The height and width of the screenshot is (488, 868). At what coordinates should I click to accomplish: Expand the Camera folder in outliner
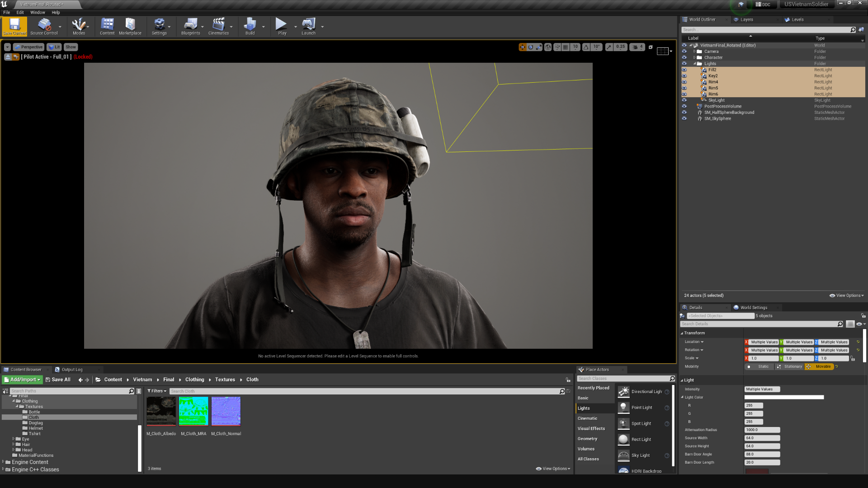[694, 52]
